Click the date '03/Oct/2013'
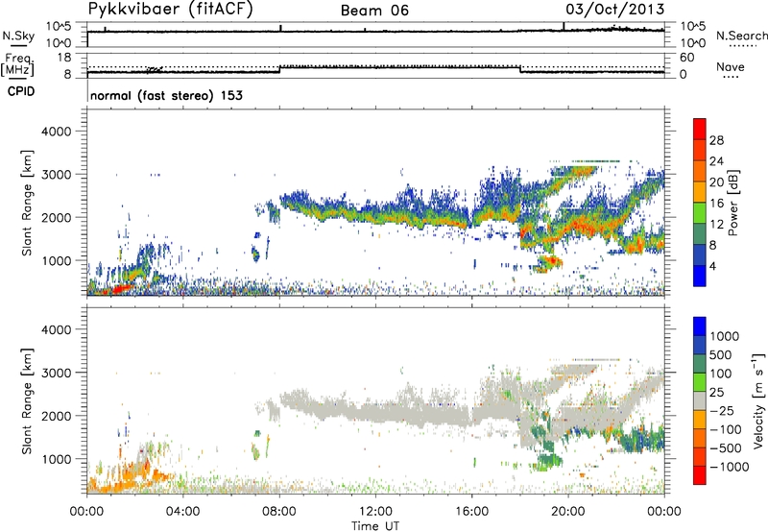 [x=615, y=10]
